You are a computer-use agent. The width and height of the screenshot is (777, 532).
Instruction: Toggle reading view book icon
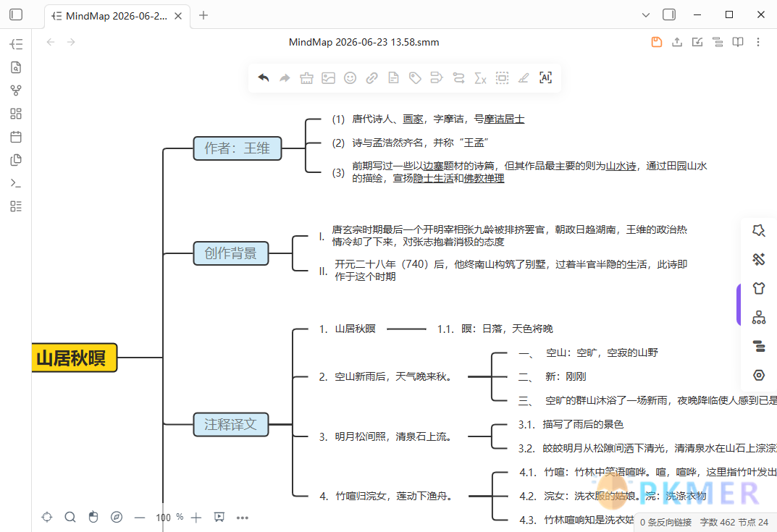tap(738, 42)
